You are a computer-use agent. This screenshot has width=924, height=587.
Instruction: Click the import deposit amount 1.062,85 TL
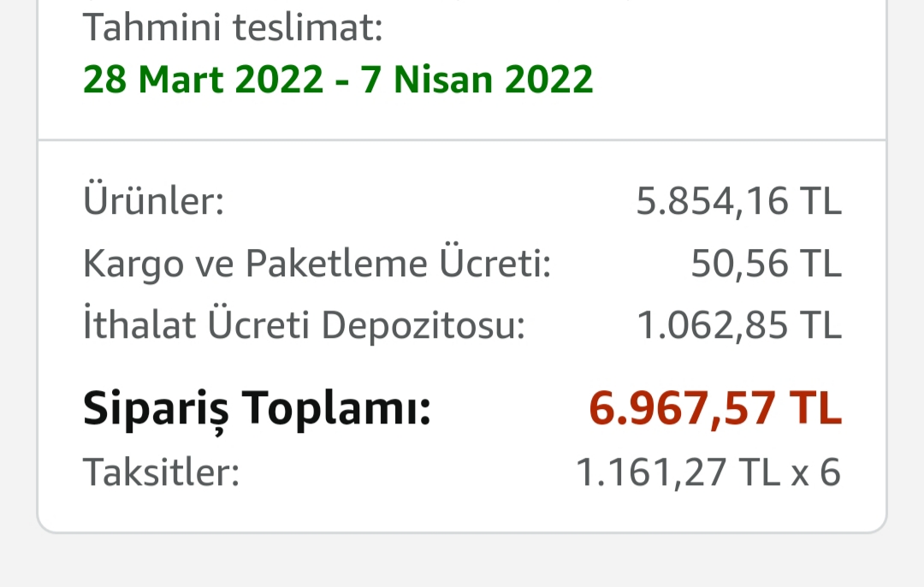[x=739, y=326]
